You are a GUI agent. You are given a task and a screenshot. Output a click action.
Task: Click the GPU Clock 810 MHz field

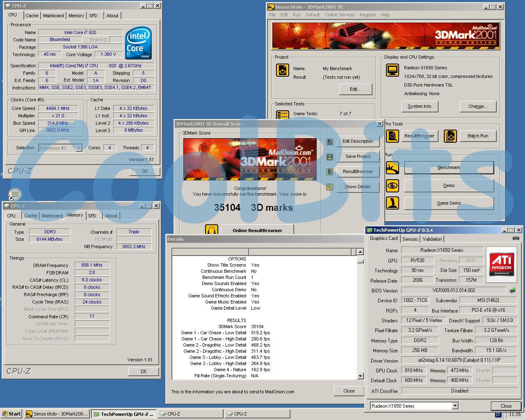[414, 370]
